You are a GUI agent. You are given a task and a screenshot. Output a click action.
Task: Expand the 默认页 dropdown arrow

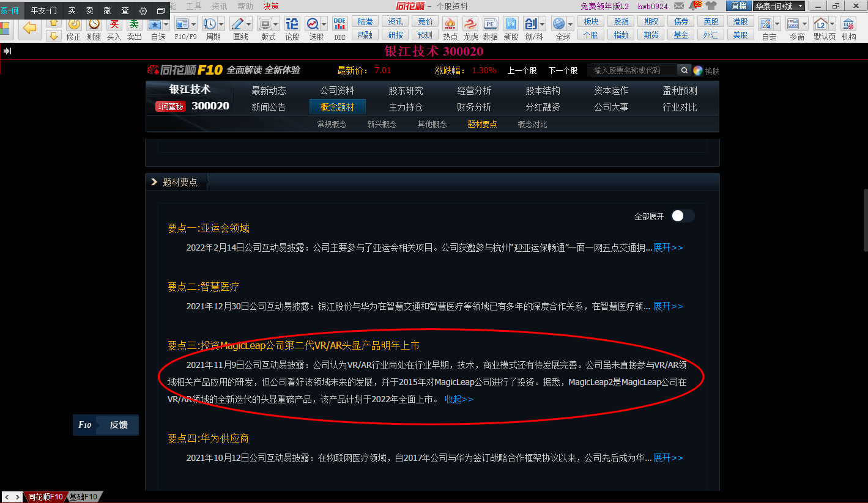click(x=832, y=25)
